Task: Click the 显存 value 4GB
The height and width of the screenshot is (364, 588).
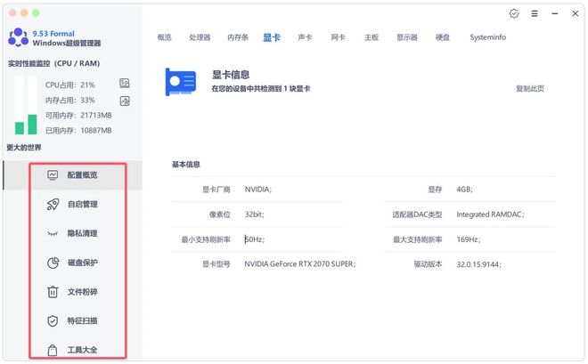Action: tap(464, 190)
